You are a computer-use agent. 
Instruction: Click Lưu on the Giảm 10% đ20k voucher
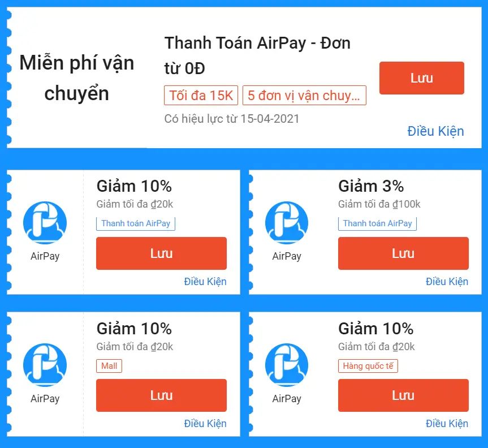[x=161, y=253]
